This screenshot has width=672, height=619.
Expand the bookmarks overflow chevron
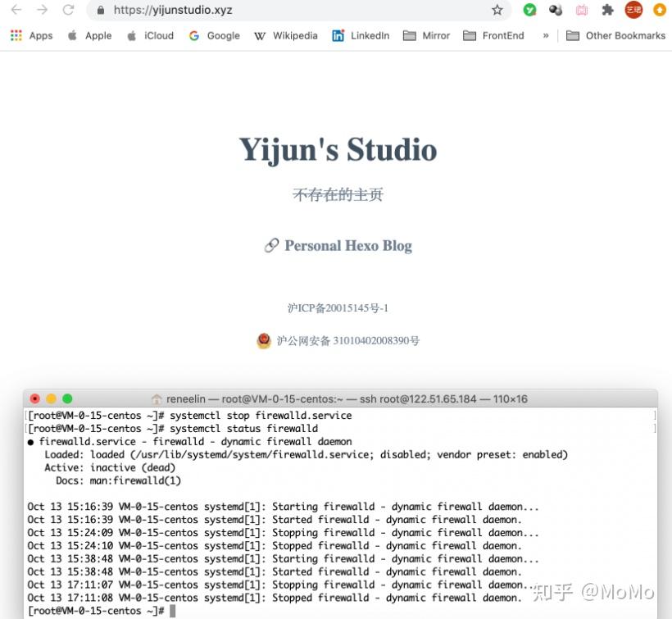[x=545, y=36]
